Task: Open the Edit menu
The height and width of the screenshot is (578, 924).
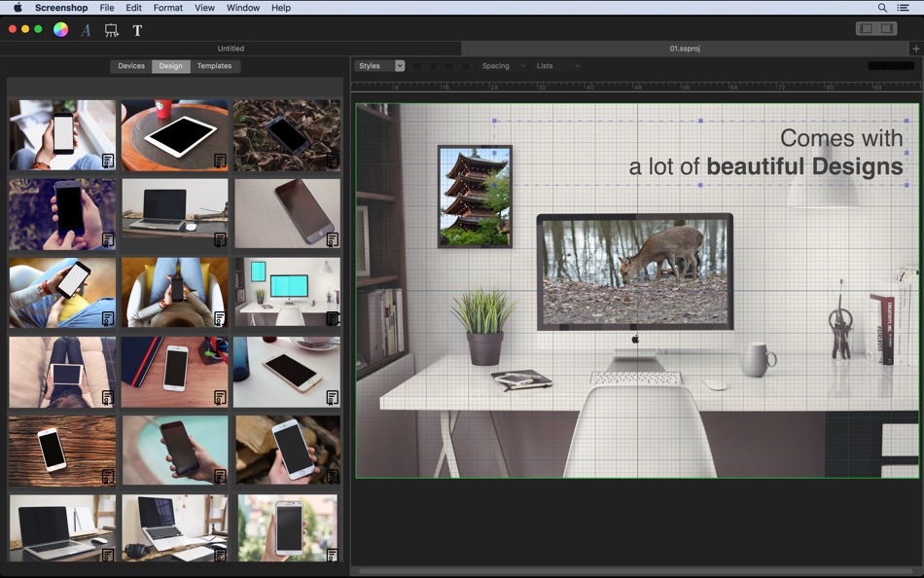Action: coord(134,8)
